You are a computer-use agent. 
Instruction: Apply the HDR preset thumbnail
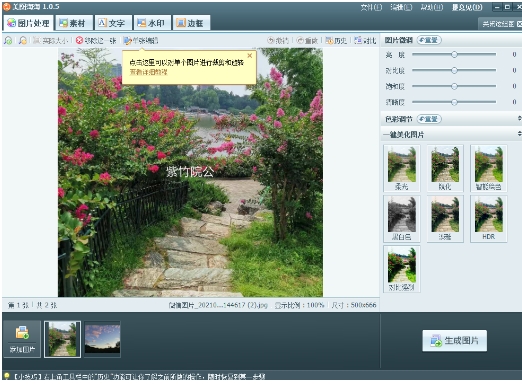[x=488, y=219]
